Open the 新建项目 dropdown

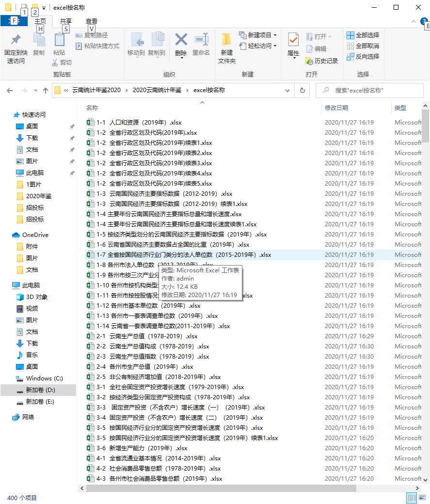[x=258, y=35]
